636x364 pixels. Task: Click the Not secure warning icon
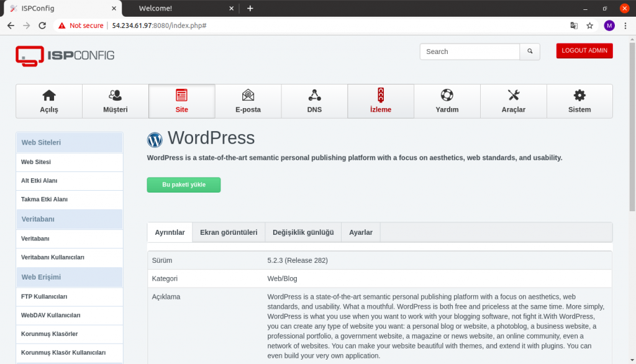[61, 25]
